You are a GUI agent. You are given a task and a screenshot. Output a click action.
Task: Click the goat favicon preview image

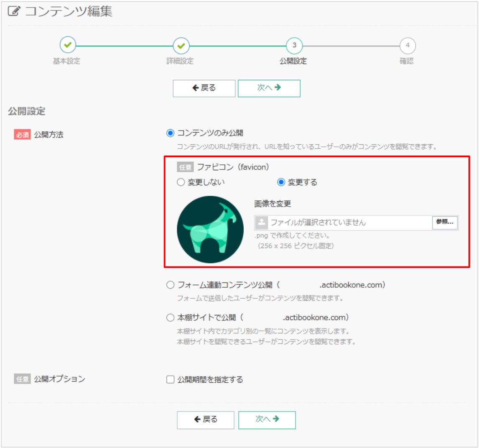point(210,230)
